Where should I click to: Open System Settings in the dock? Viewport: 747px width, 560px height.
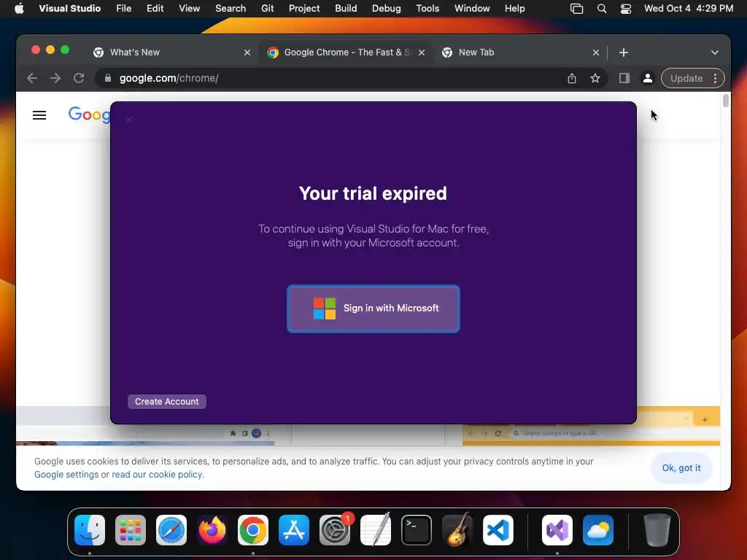point(335,529)
